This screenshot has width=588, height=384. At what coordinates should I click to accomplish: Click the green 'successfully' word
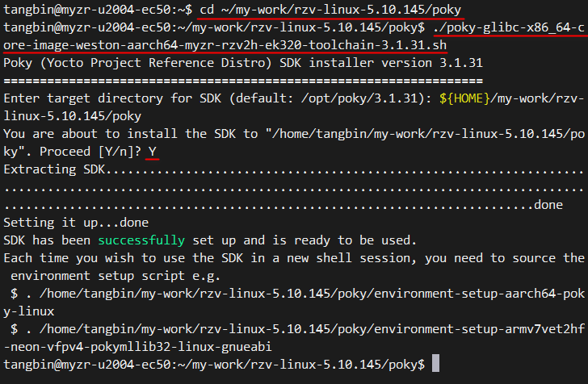coord(141,240)
